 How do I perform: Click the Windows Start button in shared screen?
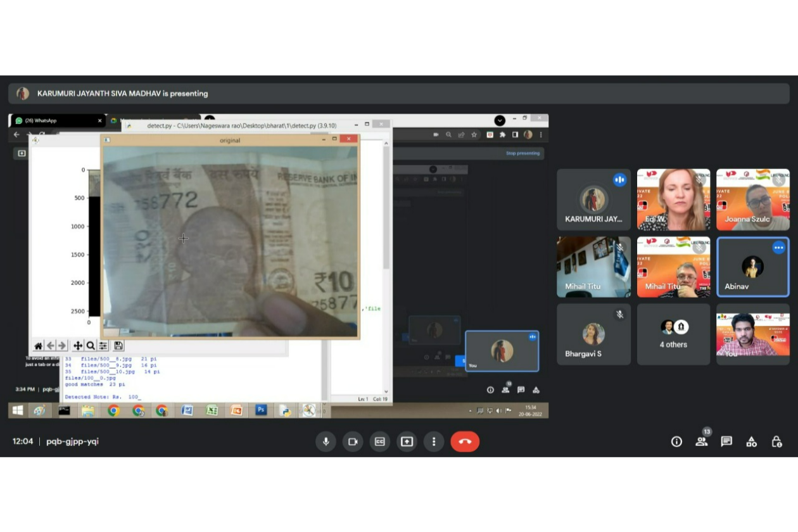point(18,410)
